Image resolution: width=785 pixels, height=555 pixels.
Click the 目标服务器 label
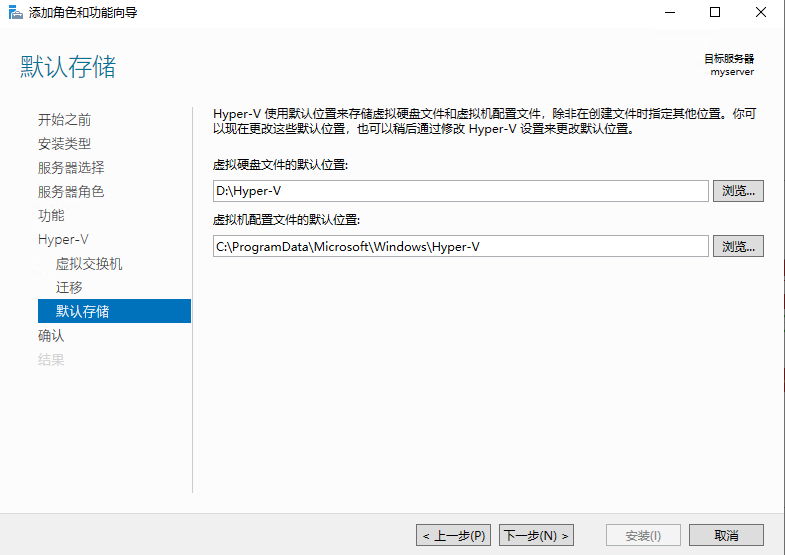729,59
